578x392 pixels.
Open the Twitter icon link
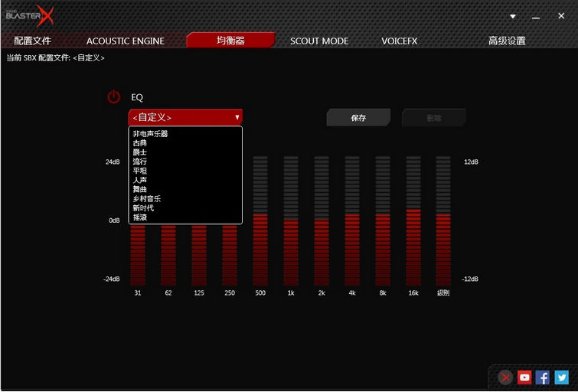562,377
